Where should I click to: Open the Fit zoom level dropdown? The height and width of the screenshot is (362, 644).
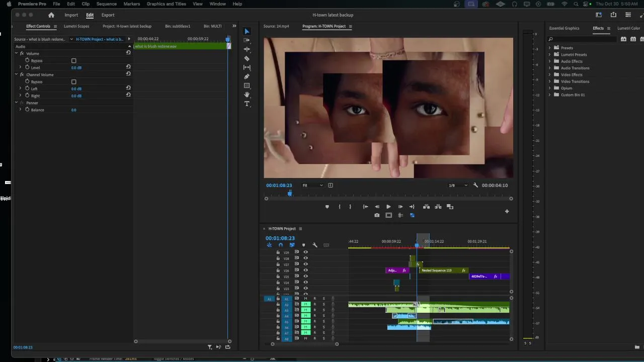312,186
